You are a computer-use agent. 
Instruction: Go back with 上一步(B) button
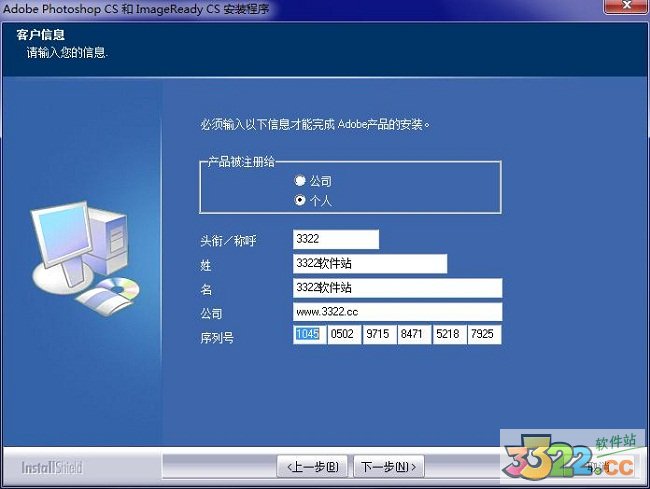click(312, 467)
